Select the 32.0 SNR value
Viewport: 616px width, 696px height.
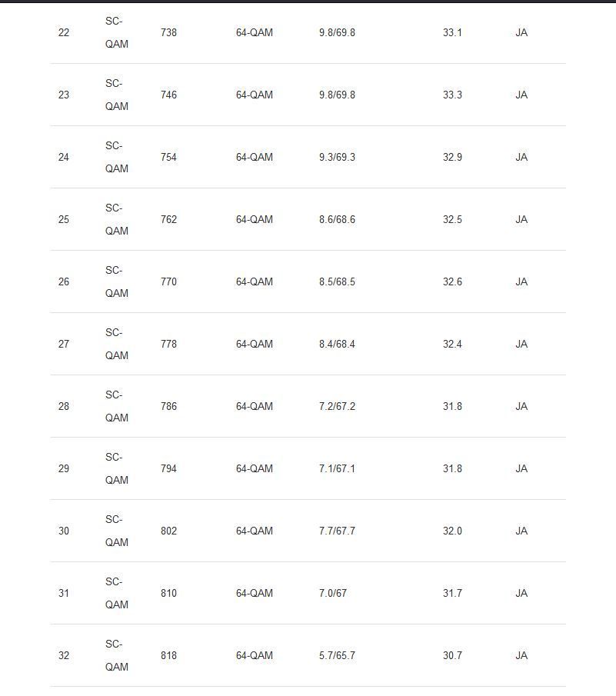452,531
